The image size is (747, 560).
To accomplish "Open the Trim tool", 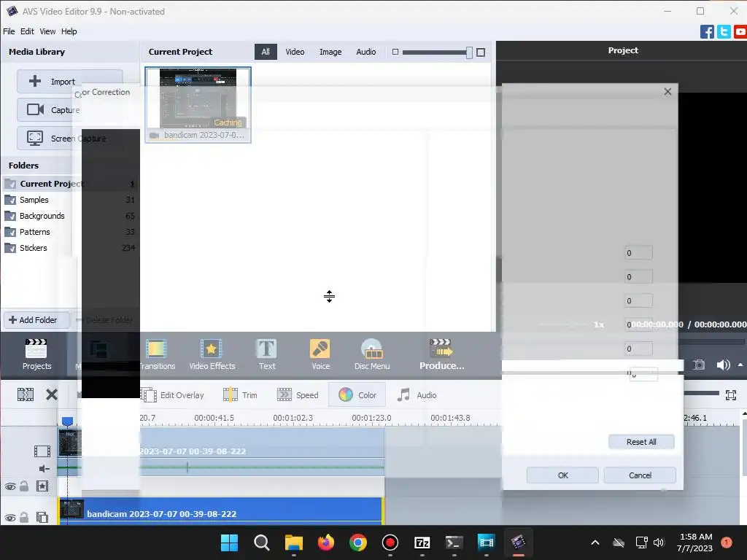I will coord(241,394).
